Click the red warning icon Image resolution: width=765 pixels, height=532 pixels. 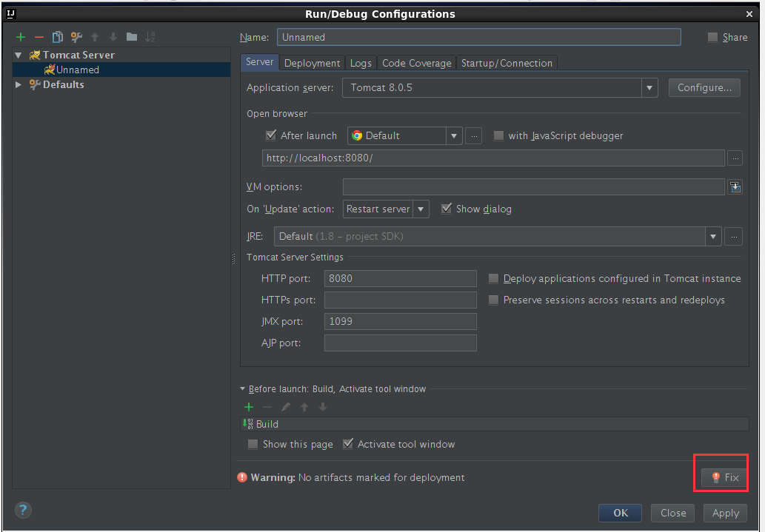pos(242,477)
